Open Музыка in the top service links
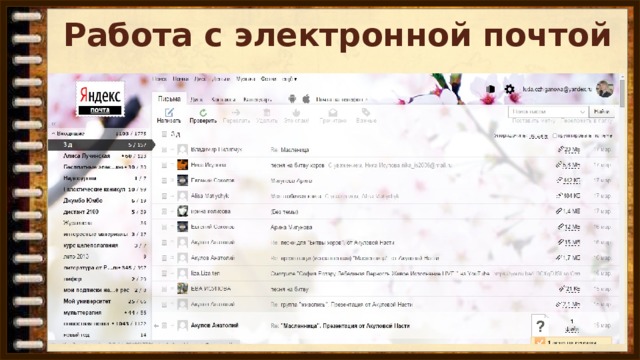This screenshot has height=360, width=640. [x=245, y=79]
